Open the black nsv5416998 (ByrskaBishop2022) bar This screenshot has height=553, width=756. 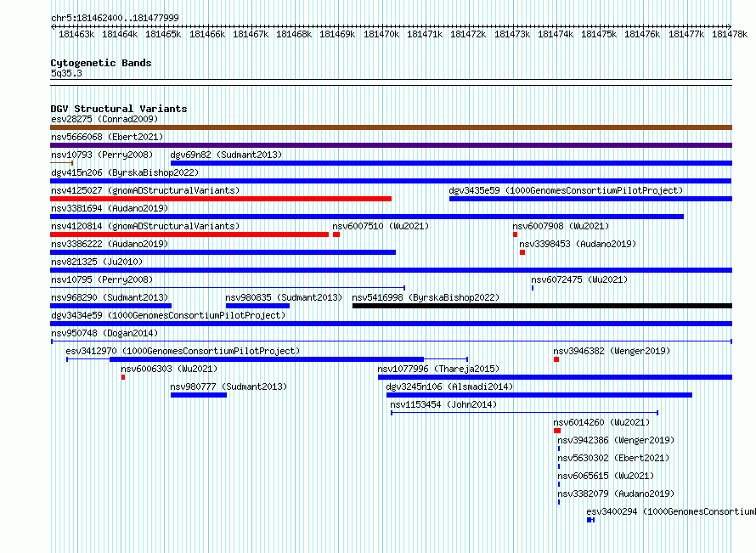pyautogui.click(x=543, y=306)
